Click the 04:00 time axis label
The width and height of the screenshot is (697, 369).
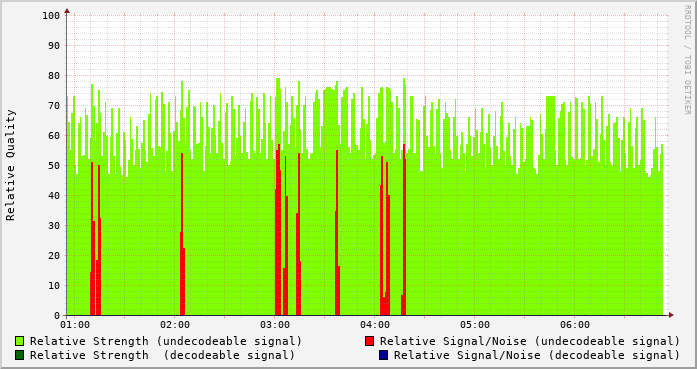tap(375, 325)
